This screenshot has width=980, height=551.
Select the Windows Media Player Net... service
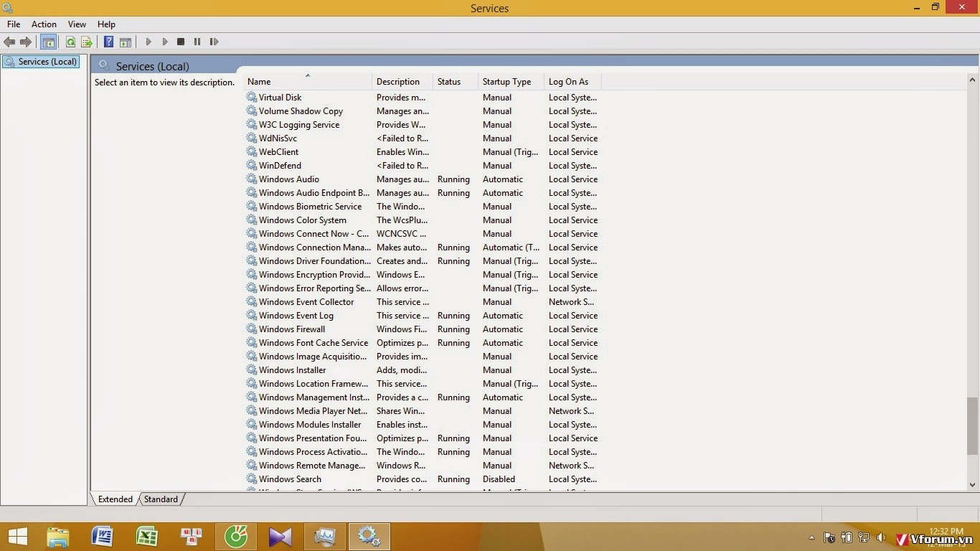click(x=313, y=410)
